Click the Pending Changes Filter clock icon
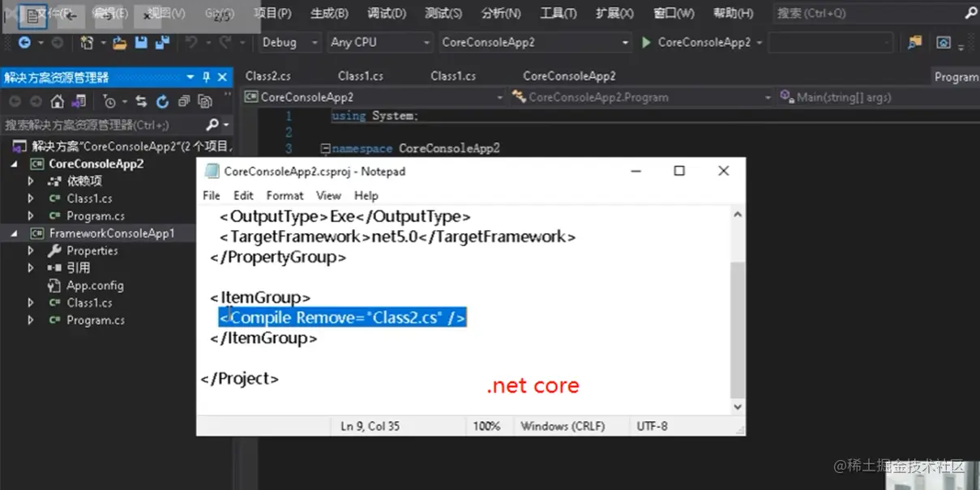This screenshot has width=980, height=490. point(109,101)
